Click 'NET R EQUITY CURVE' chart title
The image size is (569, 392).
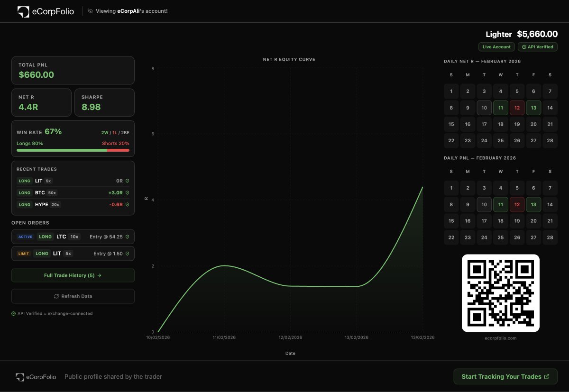click(x=289, y=60)
